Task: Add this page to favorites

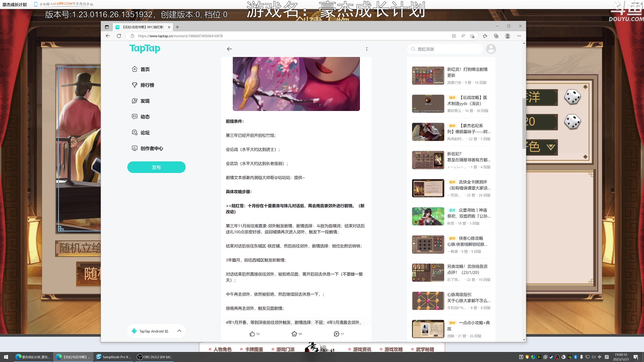Action: point(472,36)
